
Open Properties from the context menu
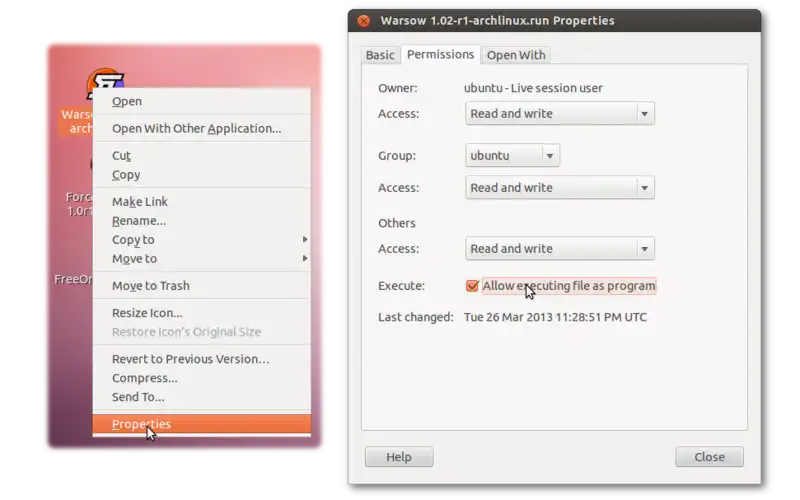tap(202, 424)
